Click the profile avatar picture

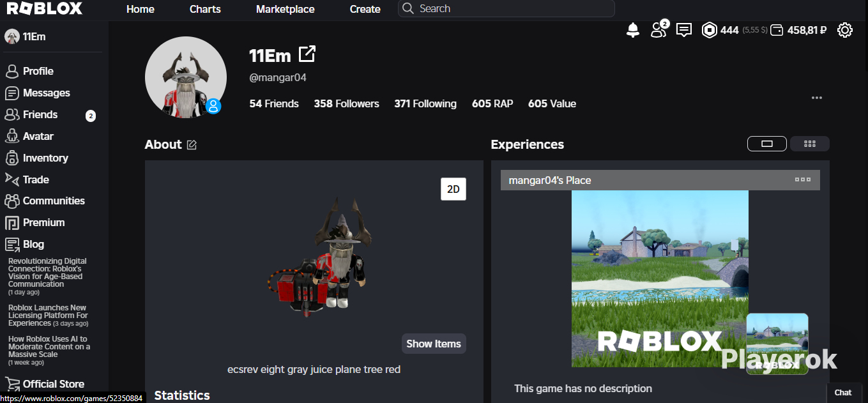click(x=186, y=77)
